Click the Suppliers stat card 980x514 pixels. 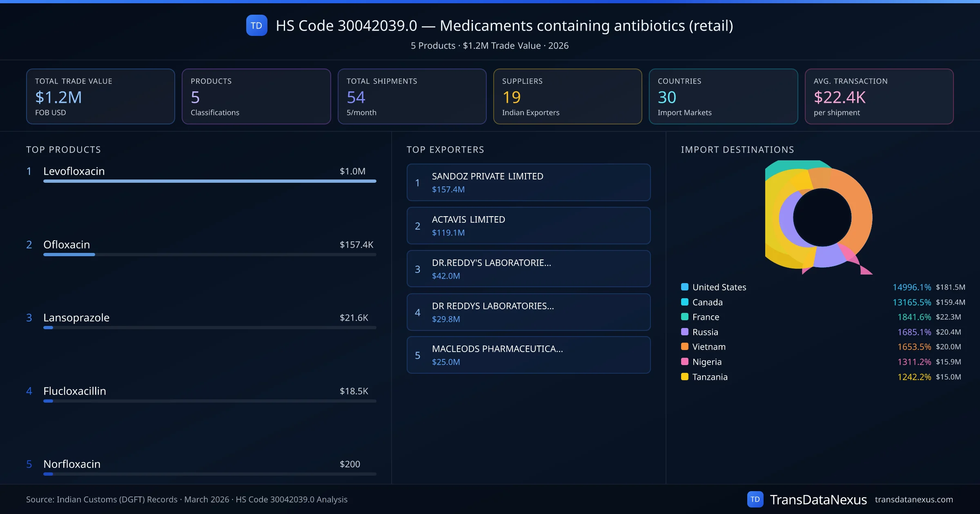click(567, 96)
